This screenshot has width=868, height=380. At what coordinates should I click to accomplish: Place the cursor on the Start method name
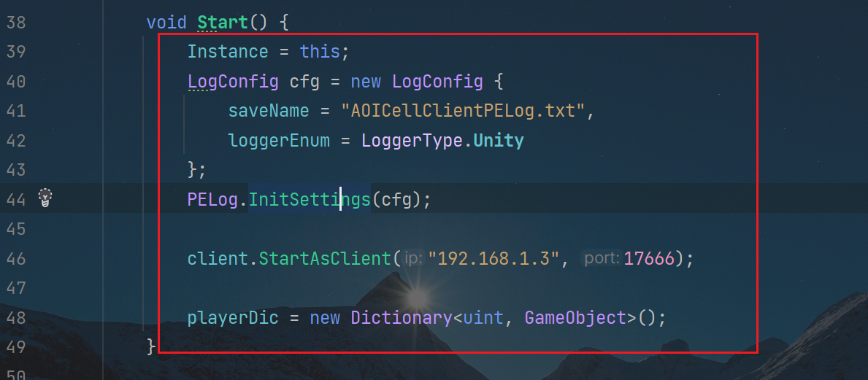pyautogui.click(x=223, y=23)
